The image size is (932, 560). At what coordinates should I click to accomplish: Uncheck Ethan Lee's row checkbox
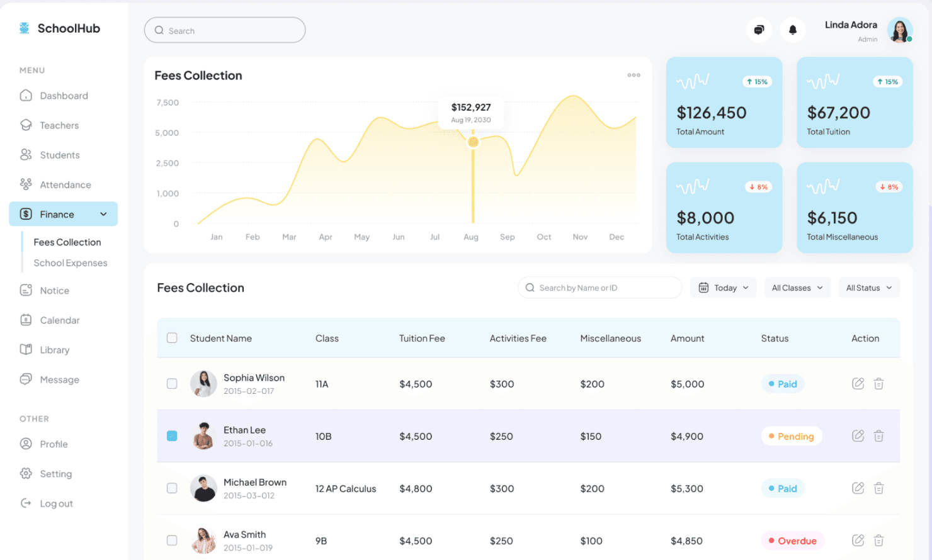tap(172, 435)
